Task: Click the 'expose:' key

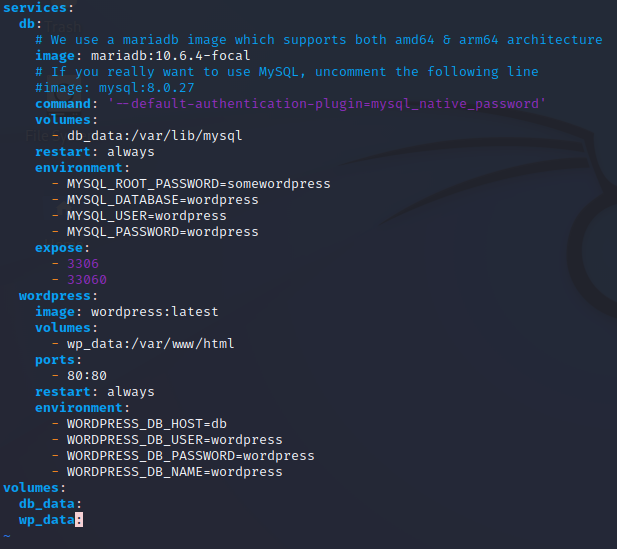Action: pyautogui.click(x=62, y=248)
